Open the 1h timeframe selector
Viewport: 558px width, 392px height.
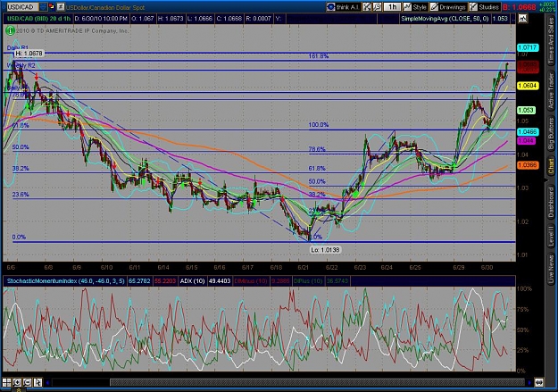tap(392, 7)
